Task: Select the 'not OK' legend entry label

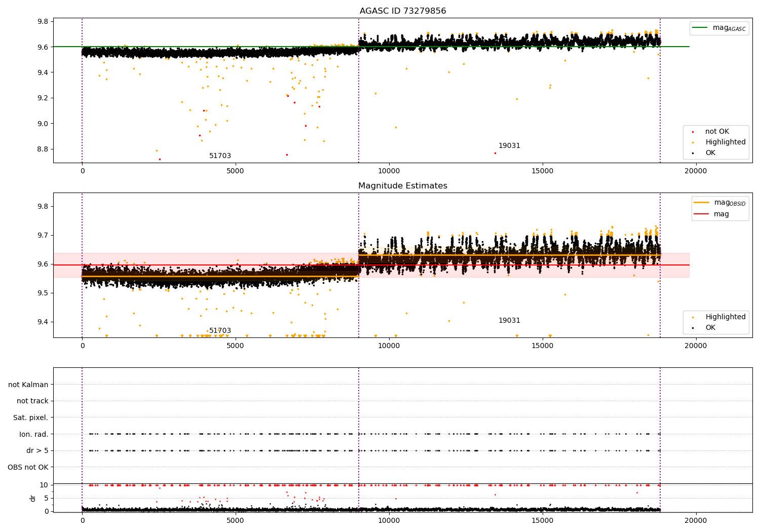Action: (717, 132)
